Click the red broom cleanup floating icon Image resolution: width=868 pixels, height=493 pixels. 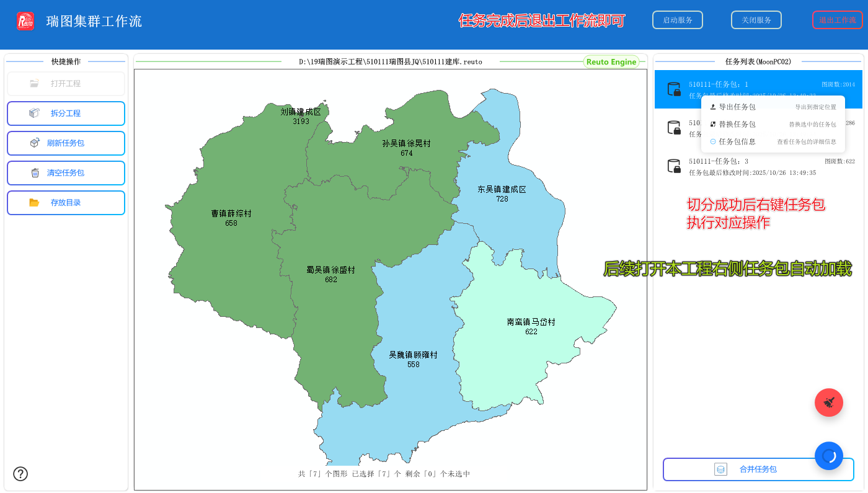[x=829, y=402]
